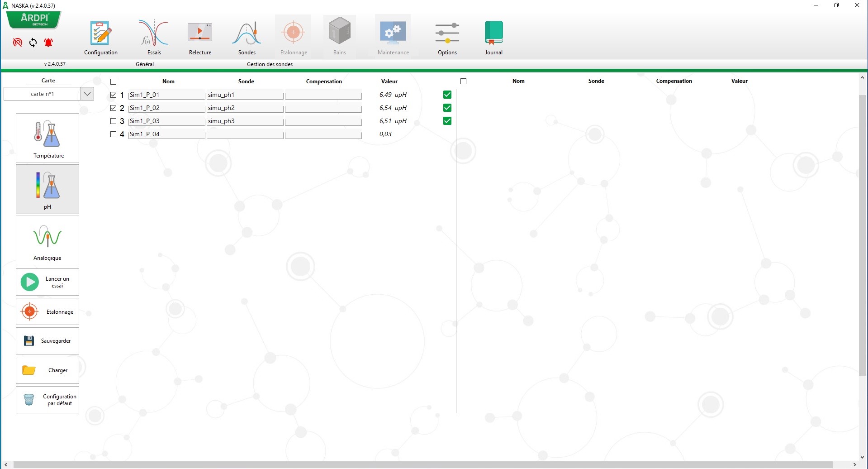Screen dimensions: 868x469
Task: Check the select-all box in left table header
Action: coord(114,82)
